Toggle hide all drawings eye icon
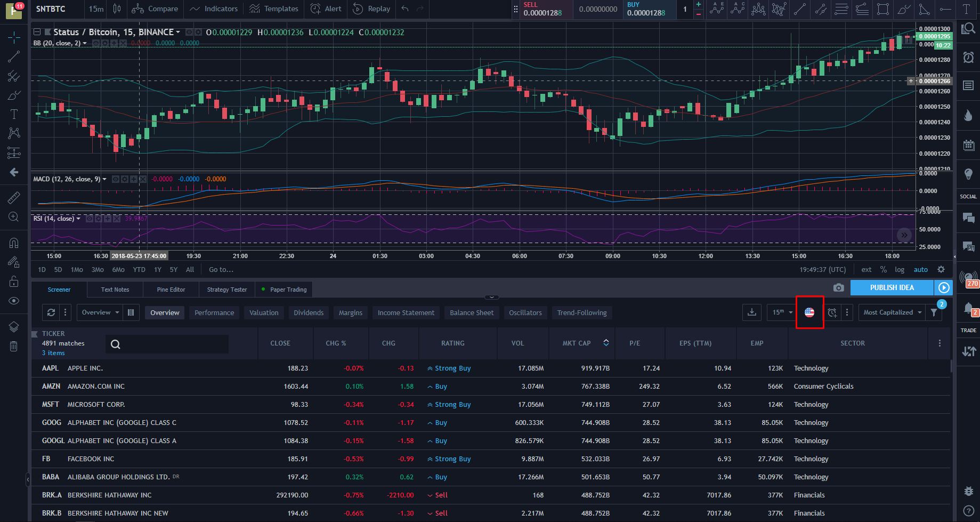The width and height of the screenshot is (980, 522). 14,301
